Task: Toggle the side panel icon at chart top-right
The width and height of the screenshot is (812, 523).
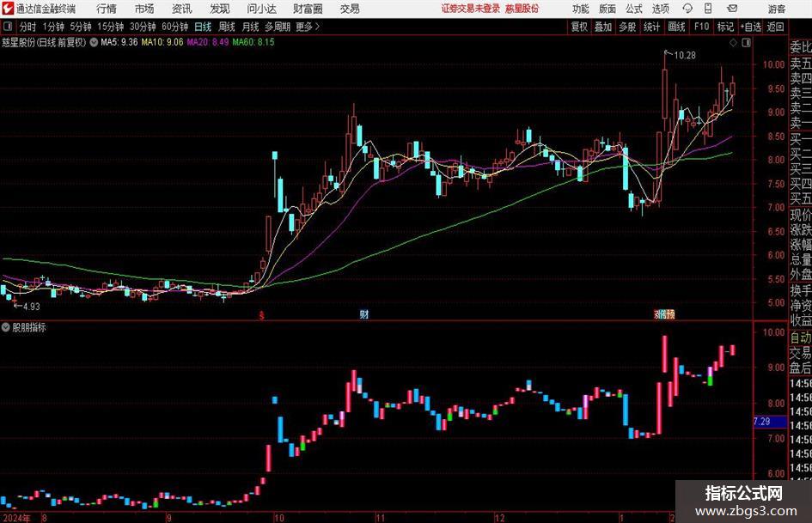Action: coord(746,43)
